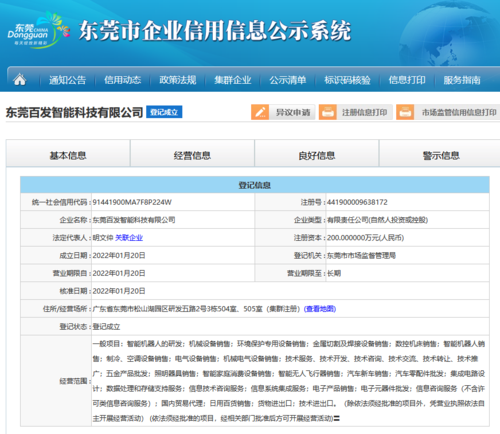The height and width of the screenshot is (434, 500).
Task: Click registration authority 东莞市市场监督管理局
Action: click(x=362, y=256)
